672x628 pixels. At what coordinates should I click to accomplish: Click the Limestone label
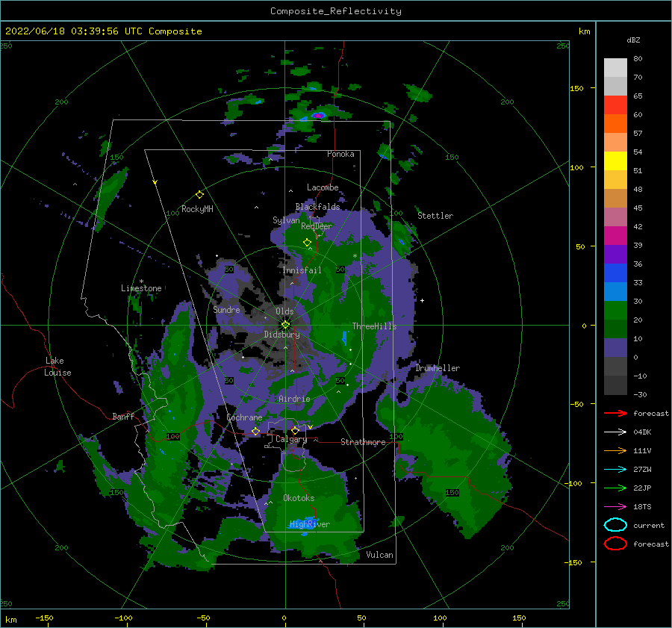pyautogui.click(x=141, y=288)
